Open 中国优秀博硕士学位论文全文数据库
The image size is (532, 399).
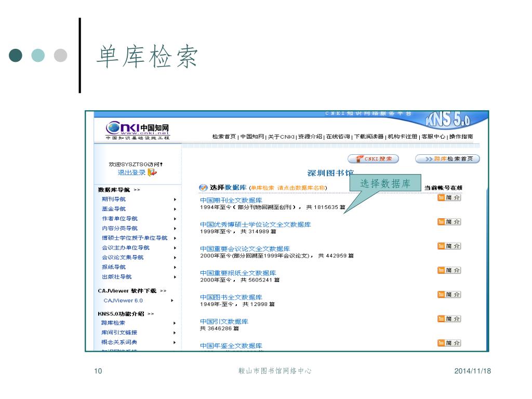coord(256,224)
